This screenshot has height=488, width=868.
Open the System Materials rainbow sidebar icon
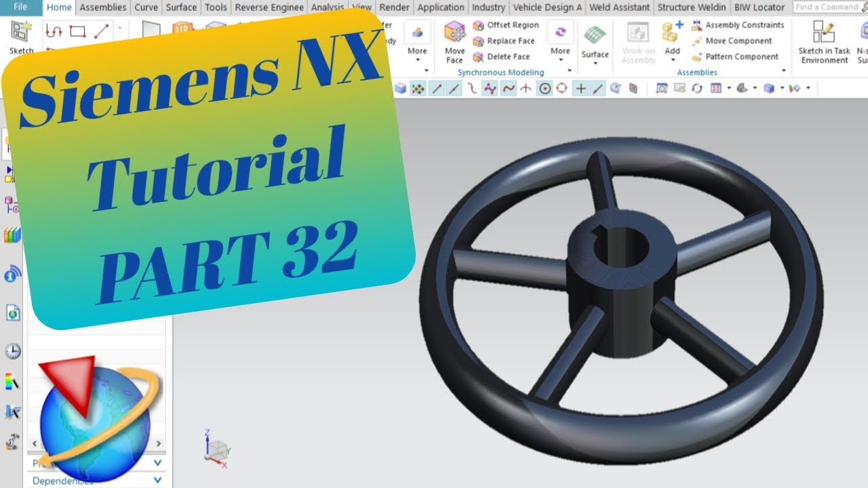click(13, 382)
